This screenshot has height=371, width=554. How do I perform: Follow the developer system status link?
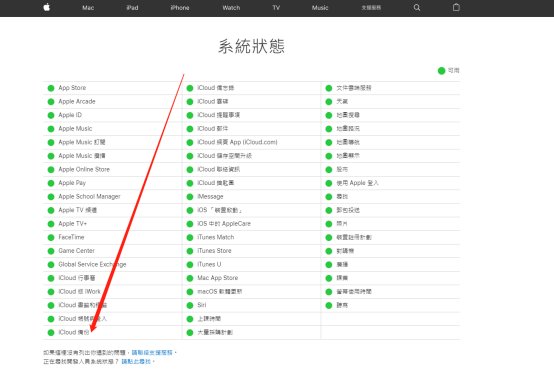[x=136, y=361]
